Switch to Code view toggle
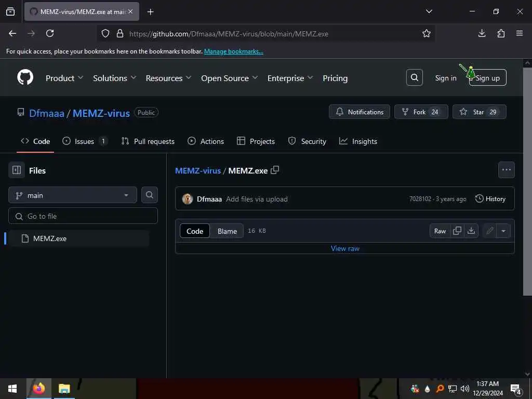 [195, 231]
